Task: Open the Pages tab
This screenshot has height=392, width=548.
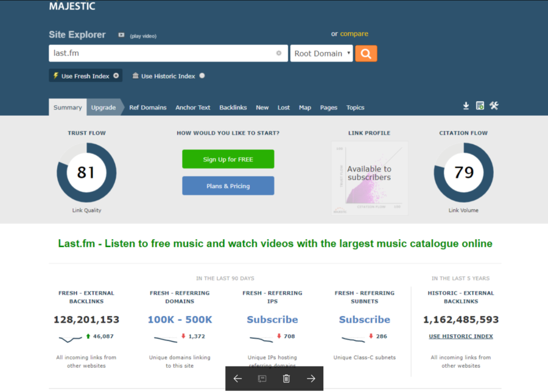Action: [x=329, y=108]
